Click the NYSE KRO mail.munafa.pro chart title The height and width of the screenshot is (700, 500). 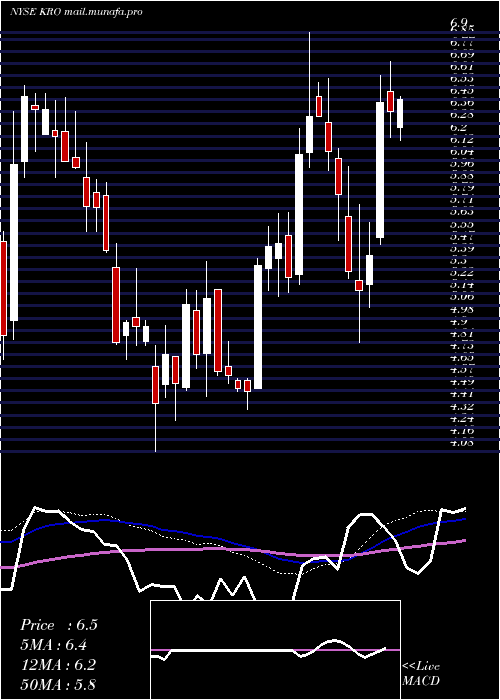point(76,12)
